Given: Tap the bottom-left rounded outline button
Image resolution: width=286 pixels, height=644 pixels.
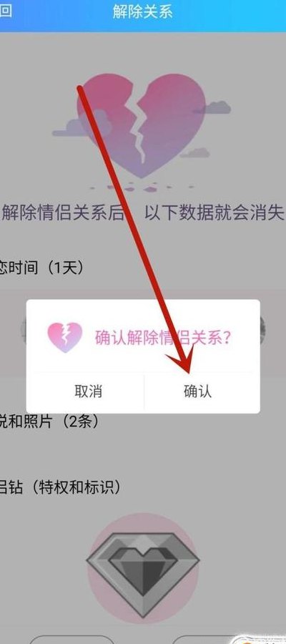Looking at the screenshot, I should point(71,640).
